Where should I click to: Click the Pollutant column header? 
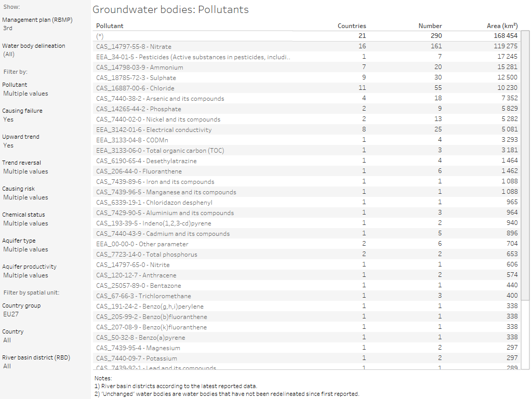(110, 26)
